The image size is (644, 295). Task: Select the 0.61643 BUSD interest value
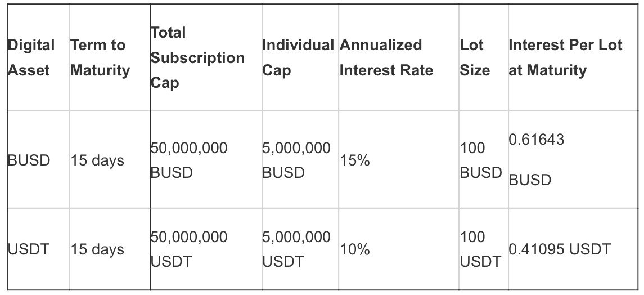pos(537,160)
